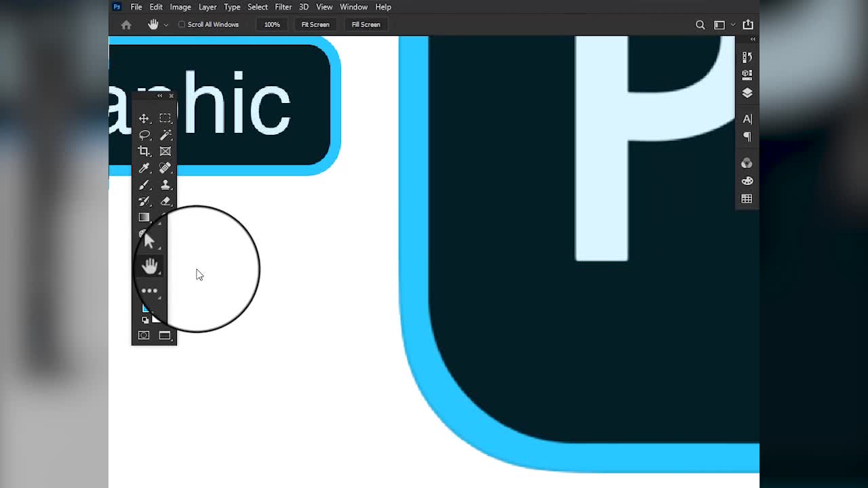
Task: Select the Move tool
Action: 144,119
